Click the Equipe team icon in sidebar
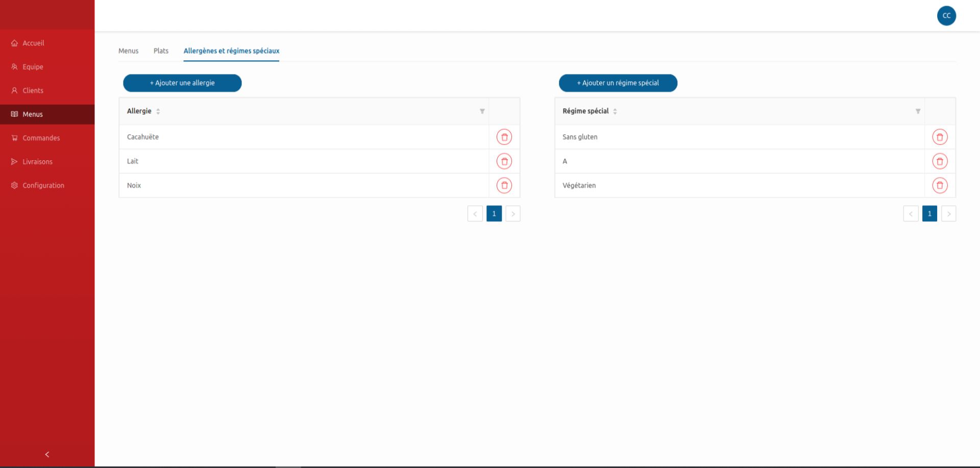The image size is (980, 468). pos(14,67)
